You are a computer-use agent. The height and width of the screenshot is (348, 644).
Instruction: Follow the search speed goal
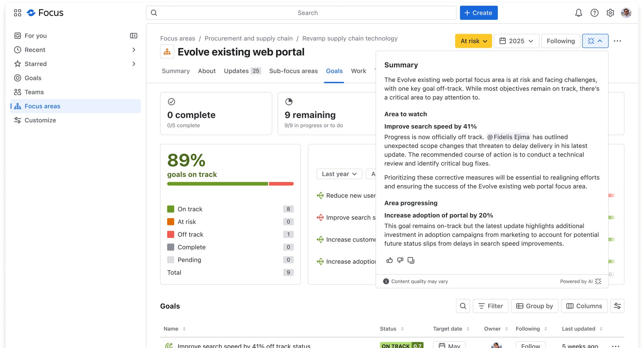coord(530,345)
